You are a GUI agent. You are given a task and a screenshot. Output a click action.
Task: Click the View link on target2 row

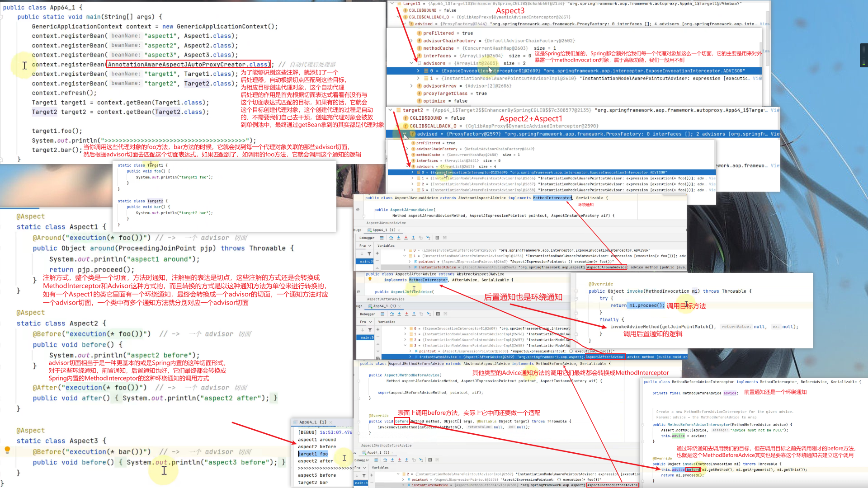coord(775,110)
